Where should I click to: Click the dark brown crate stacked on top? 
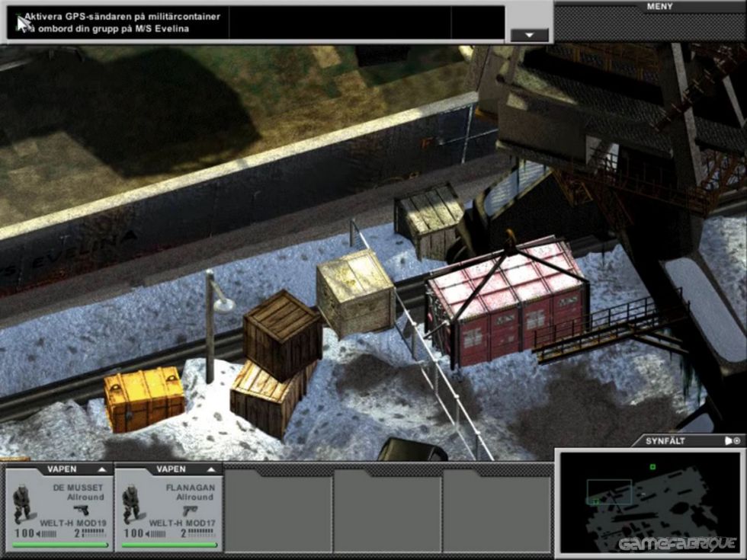(283, 334)
